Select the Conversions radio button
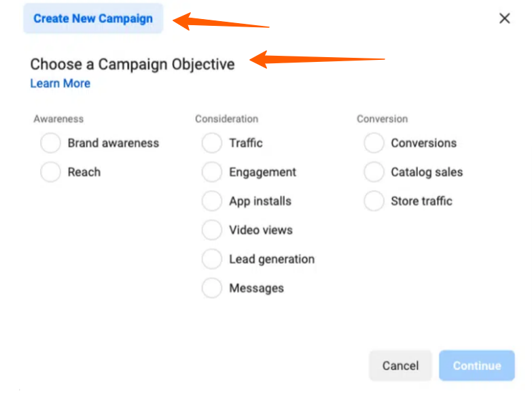 [374, 144]
